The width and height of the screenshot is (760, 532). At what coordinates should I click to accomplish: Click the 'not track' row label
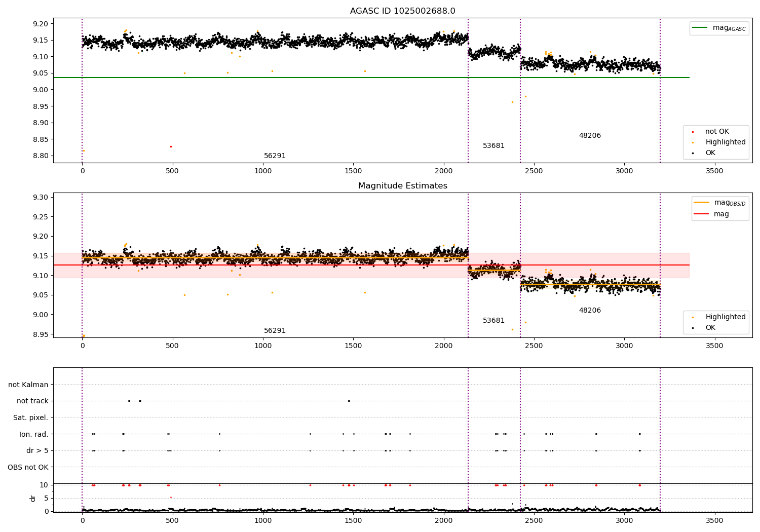tap(32, 401)
